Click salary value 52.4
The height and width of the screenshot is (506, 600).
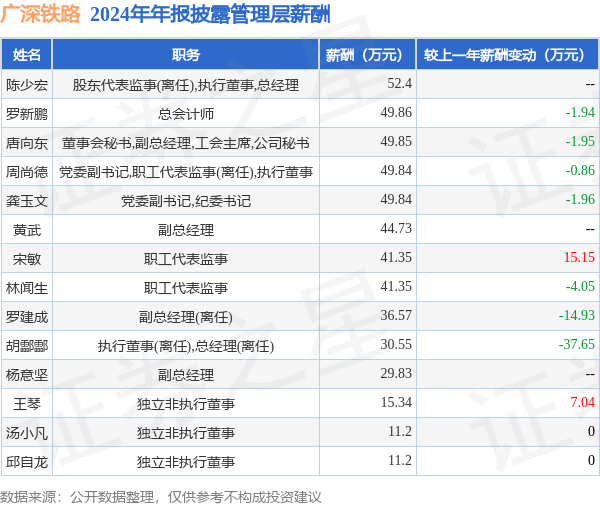click(399, 83)
